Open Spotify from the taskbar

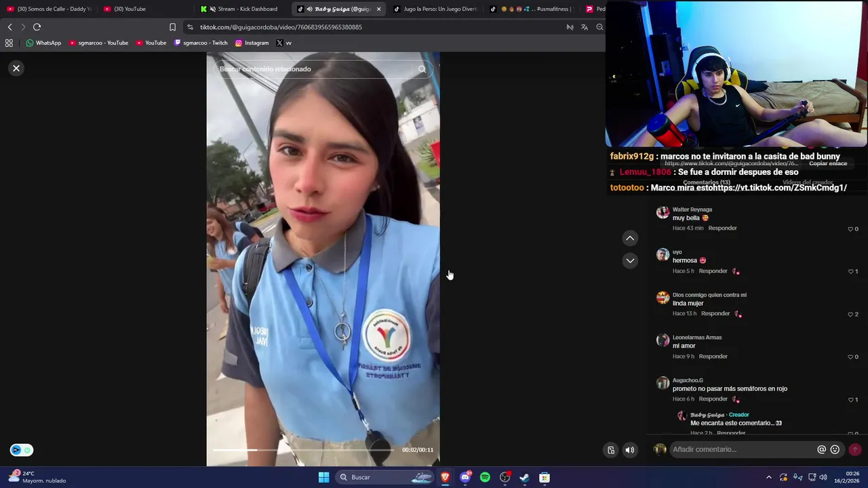click(485, 477)
